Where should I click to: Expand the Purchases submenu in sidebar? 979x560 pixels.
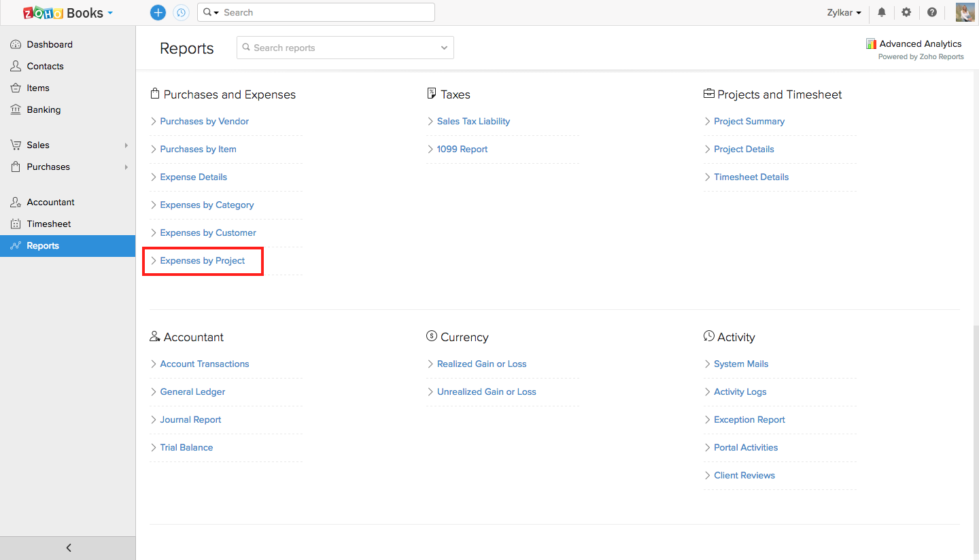(126, 167)
